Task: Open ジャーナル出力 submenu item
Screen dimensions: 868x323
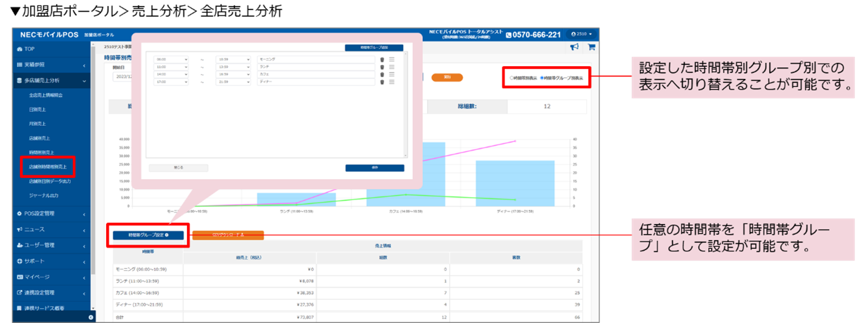Action: pyautogui.click(x=43, y=195)
